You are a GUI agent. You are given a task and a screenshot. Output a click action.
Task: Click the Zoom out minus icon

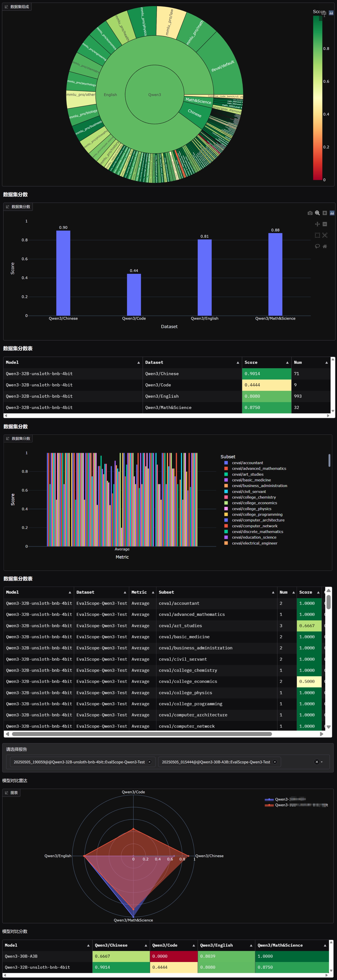point(325,224)
